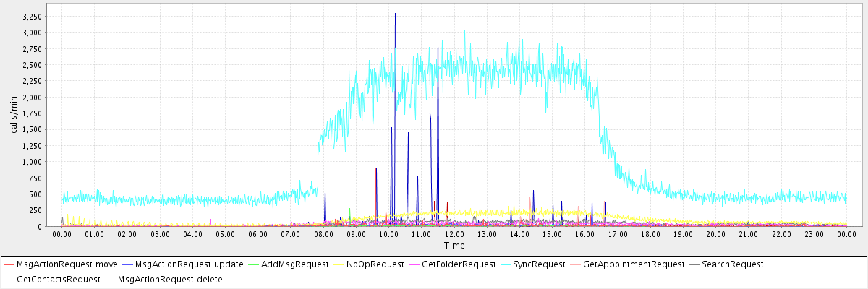Viewport: 868px width, 289px height.
Task: Select the MsgActionRequest.update legend entry
Action: (189, 264)
